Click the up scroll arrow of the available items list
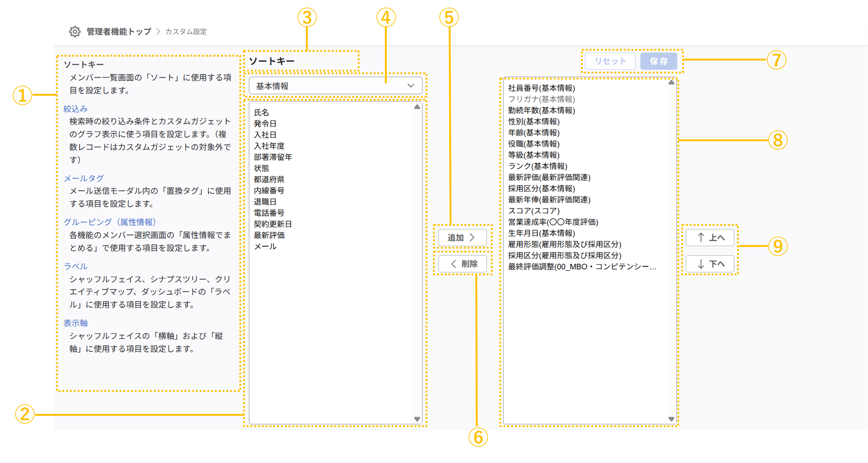 [417, 107]
